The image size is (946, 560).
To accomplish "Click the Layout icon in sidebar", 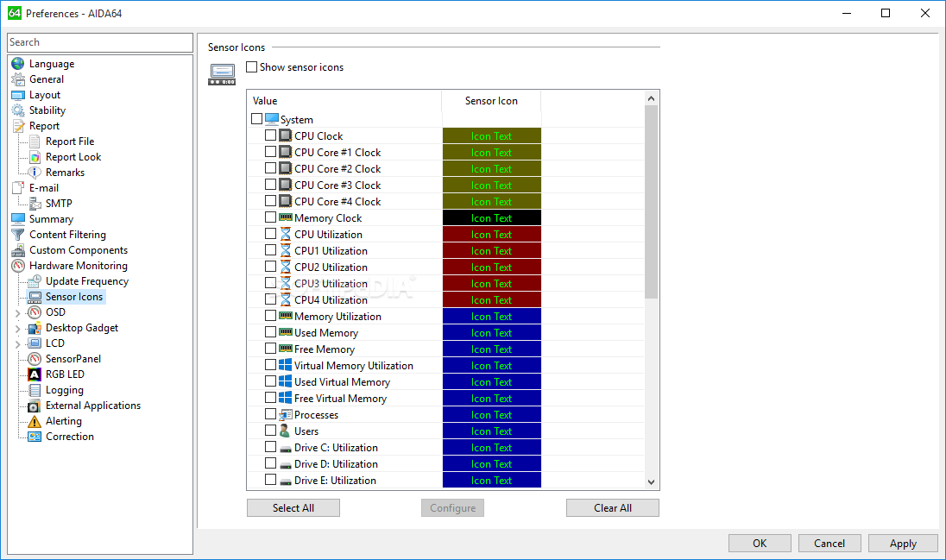I will click(x=18, y=95).
